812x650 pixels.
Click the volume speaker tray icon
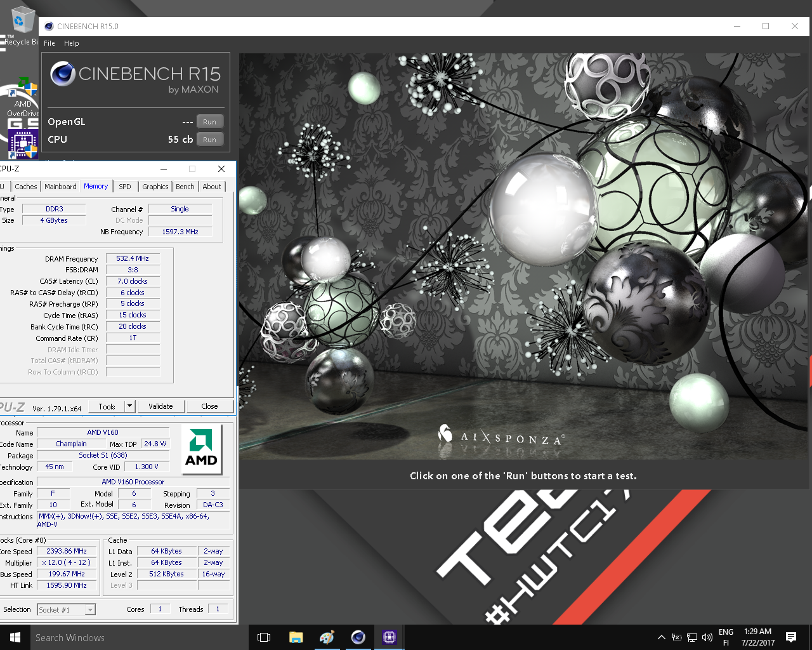707,637
